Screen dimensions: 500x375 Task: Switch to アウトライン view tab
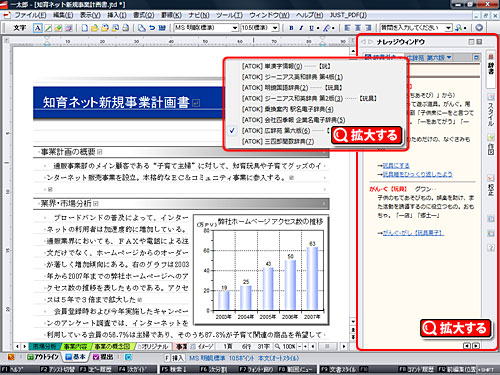(43, 357)
